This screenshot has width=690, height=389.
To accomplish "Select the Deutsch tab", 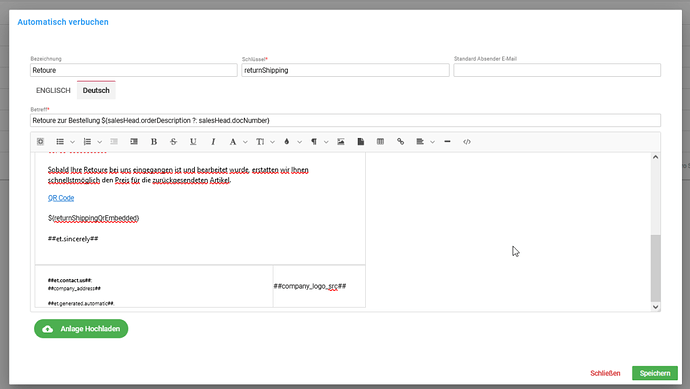I will [x=96, y=90].
